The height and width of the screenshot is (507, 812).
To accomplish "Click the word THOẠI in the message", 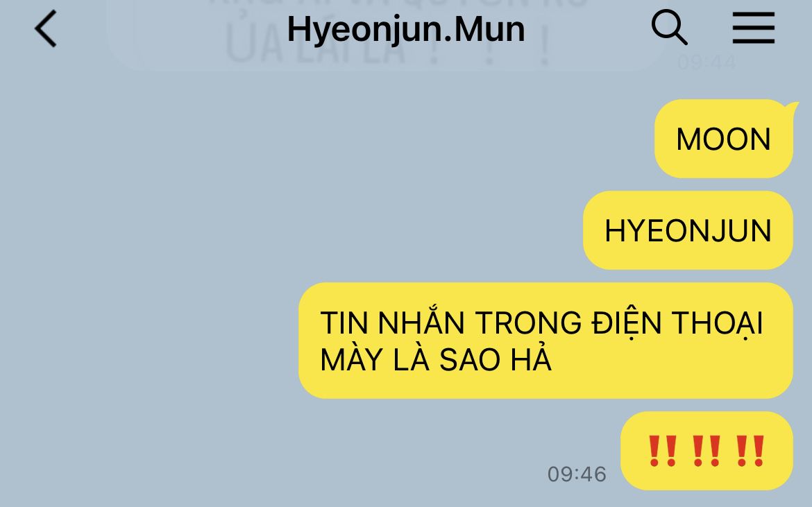I will [x=717, y=323].
